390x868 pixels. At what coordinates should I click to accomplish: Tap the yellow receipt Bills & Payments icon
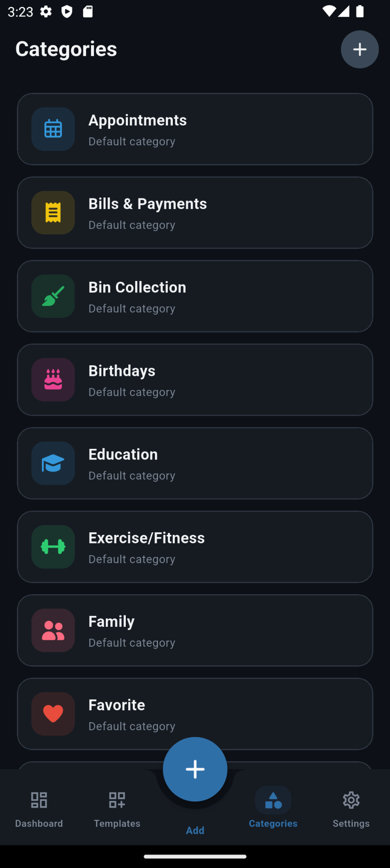(x=53, y=212)
